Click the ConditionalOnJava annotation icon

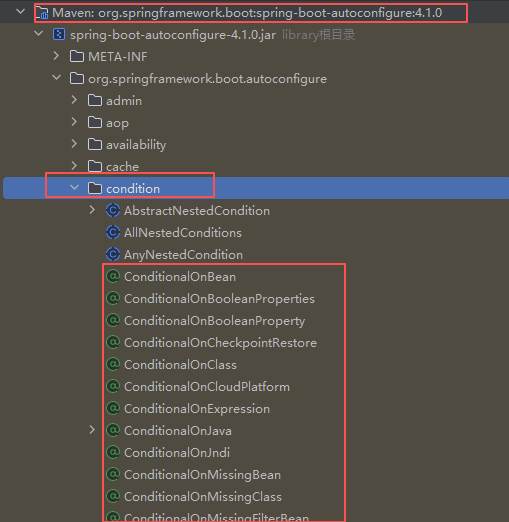click(113, 430)
